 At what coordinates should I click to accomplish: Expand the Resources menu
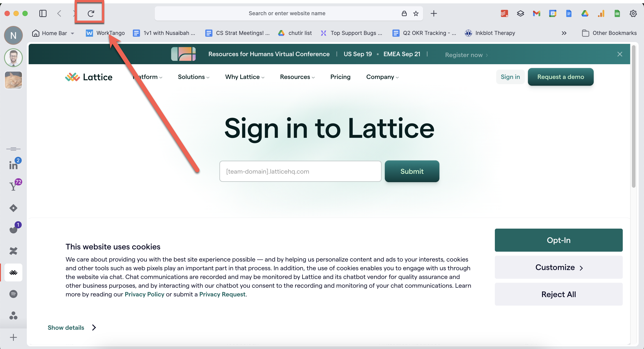297,77
